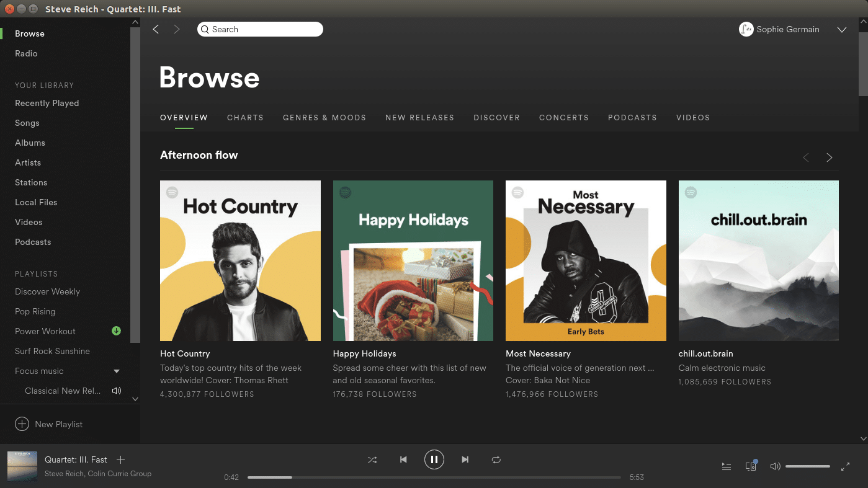Screen dimensions: 868x488
Task: Open the Pop Rising playlist
Action: pyautogui.click(x=35, y=311)
